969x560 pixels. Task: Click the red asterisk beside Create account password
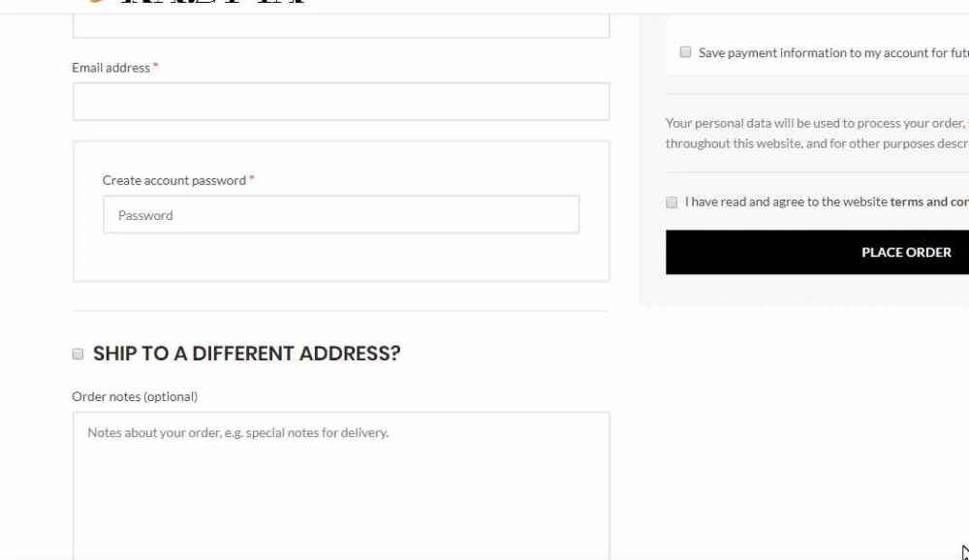click(x=252, y=178)
